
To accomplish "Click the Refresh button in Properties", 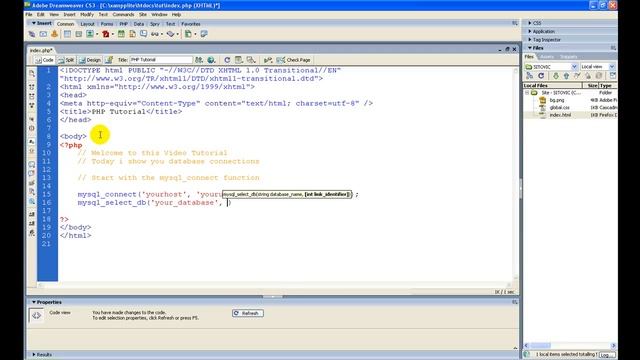I will 248,313.
